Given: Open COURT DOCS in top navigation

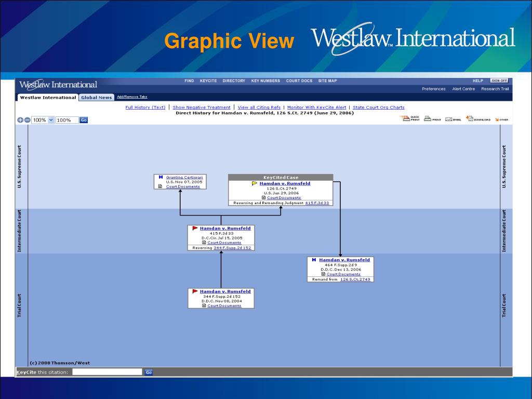Looking at the screenshot, I should point(299,81).
